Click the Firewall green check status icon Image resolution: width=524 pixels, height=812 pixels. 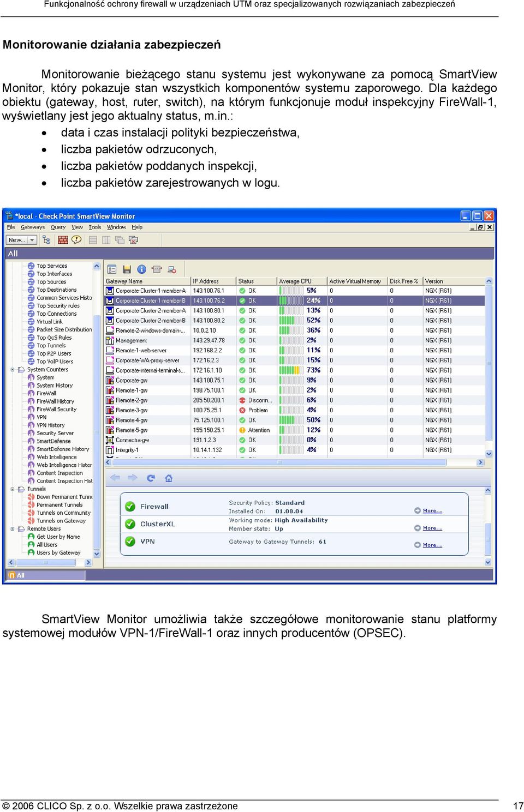coord(130,506)
